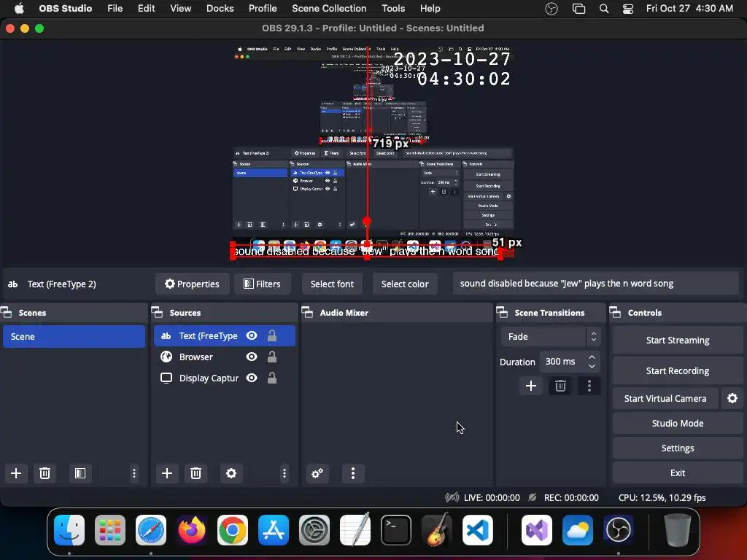Open the Edit menu
747x560 pixels.
click(x=146, y=9)
